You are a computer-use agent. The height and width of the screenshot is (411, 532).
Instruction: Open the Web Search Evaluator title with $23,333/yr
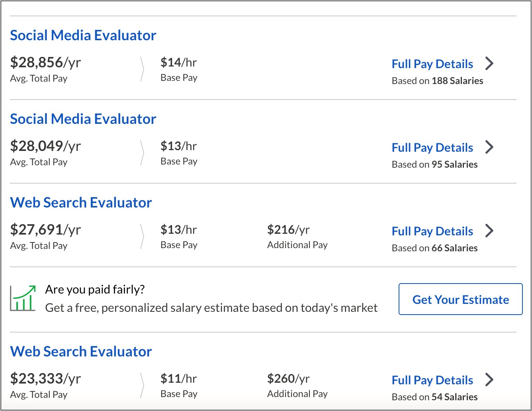pos(81,352)
